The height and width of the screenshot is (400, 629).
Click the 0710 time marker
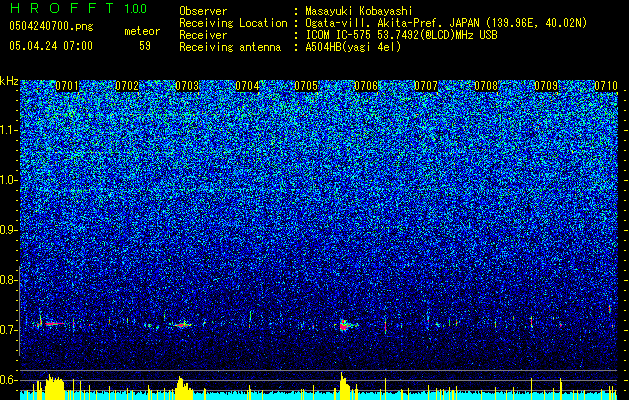coord(606,86)
